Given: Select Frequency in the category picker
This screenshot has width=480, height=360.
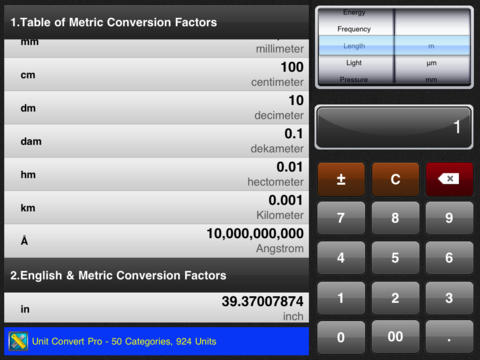Looking at the screenshot, I should [x=354, y=29].
